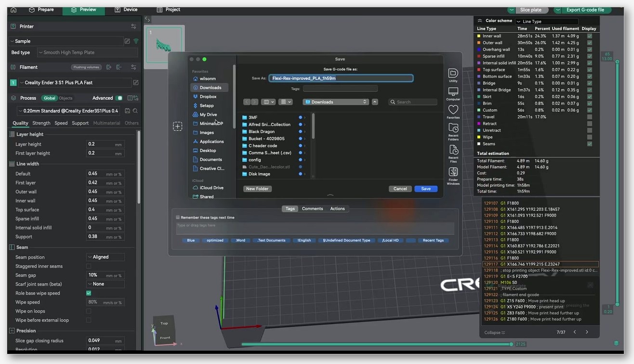Viewport: 634px width, 364px height.
Task: Go to previous G-code page arrow
Action: point(575,332)
